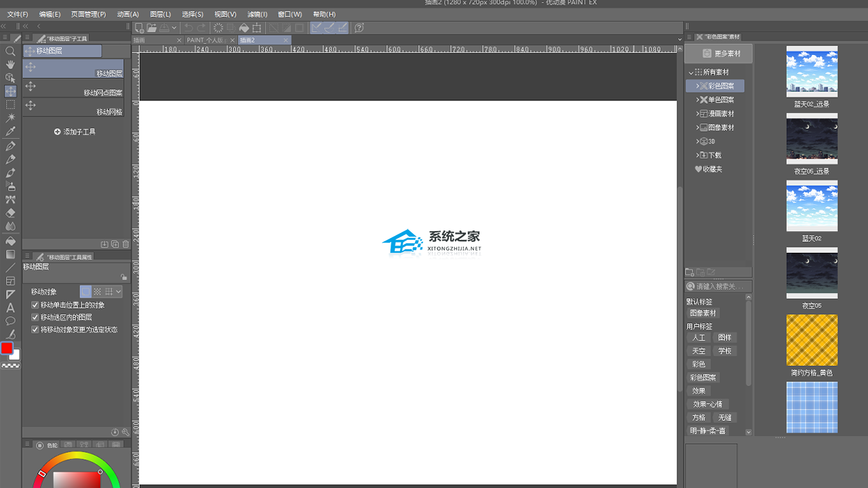The image size is (868, 488).
Task: Open the 图层(L) menu
Action: (160, 14)
